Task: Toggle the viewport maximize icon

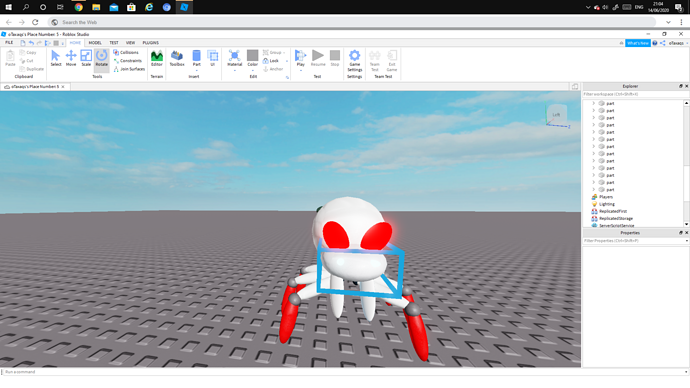Action: coord(575,87)
